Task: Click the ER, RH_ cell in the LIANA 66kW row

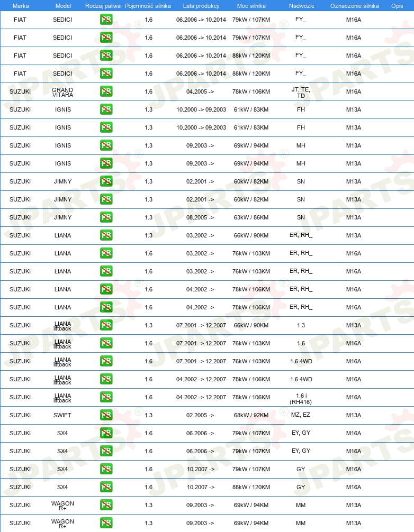Action: [x=301, y=235]
